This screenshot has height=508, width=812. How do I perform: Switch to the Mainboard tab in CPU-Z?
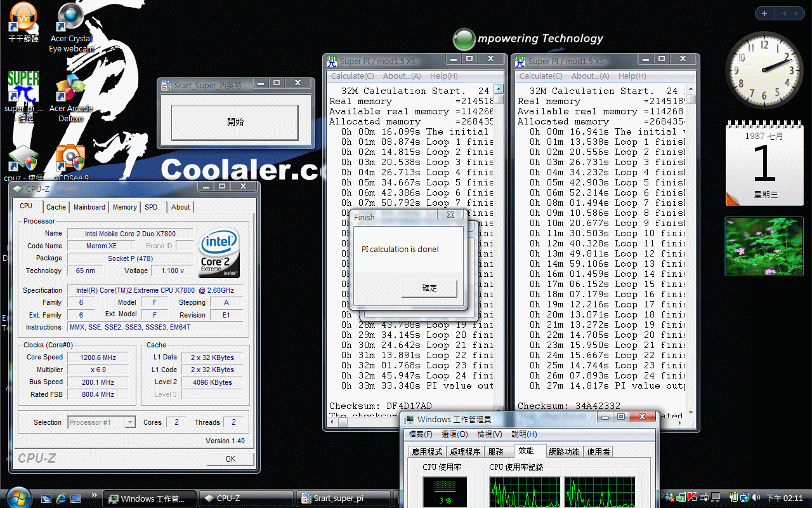[89, 207]
